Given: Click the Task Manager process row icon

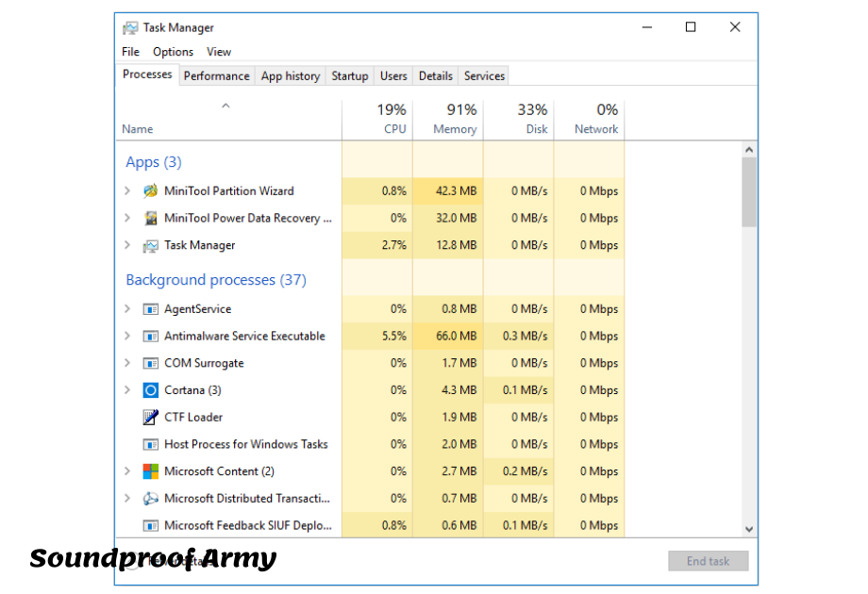Looking at the screenshot, I should click(x=151, y=245).
